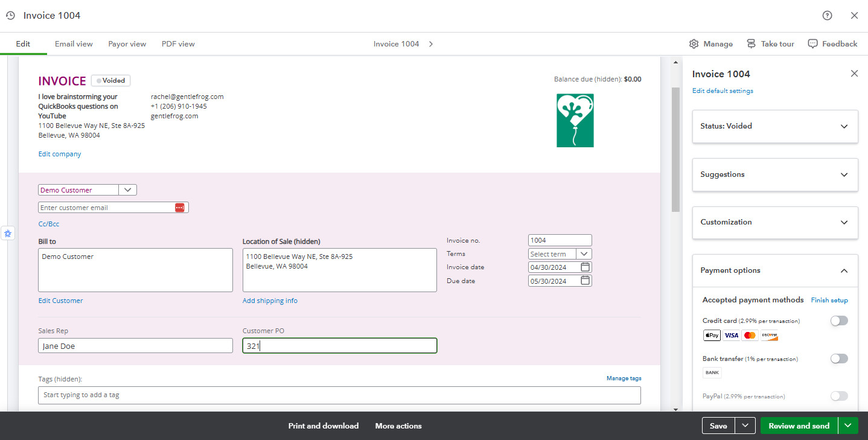868x440 pixels.
Task: Click the Review and send button
Action: click(x=799, y=426)
